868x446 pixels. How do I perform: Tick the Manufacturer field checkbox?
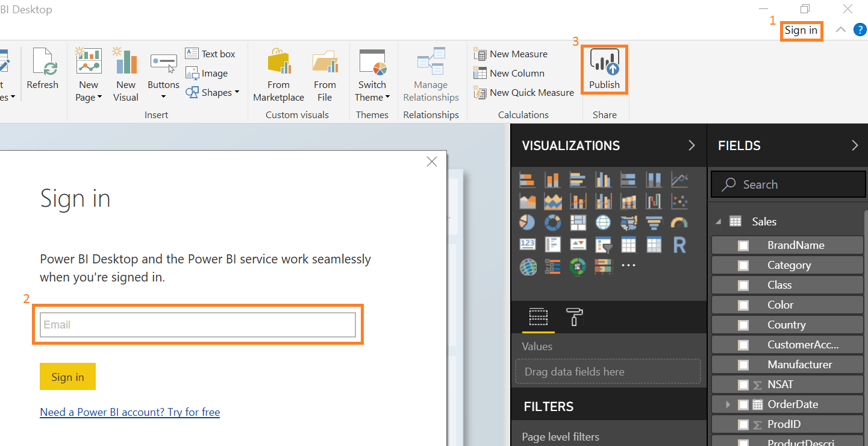[x=743, y=365]
